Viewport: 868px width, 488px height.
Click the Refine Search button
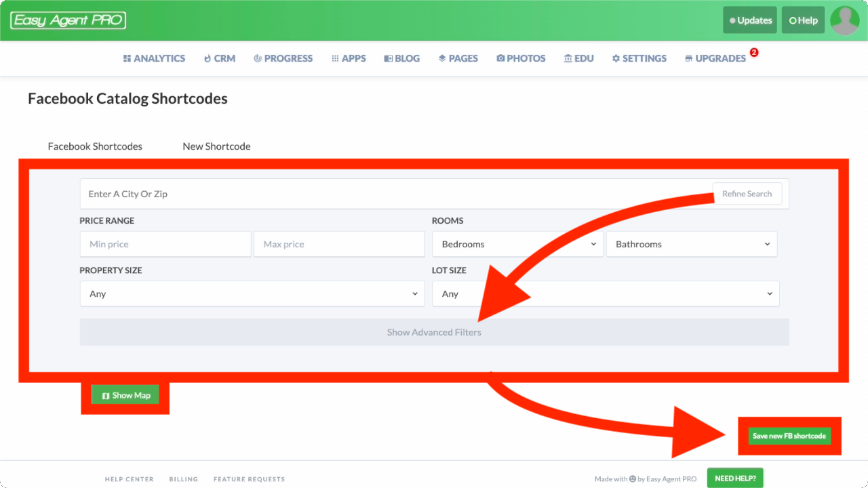[747, 194]
